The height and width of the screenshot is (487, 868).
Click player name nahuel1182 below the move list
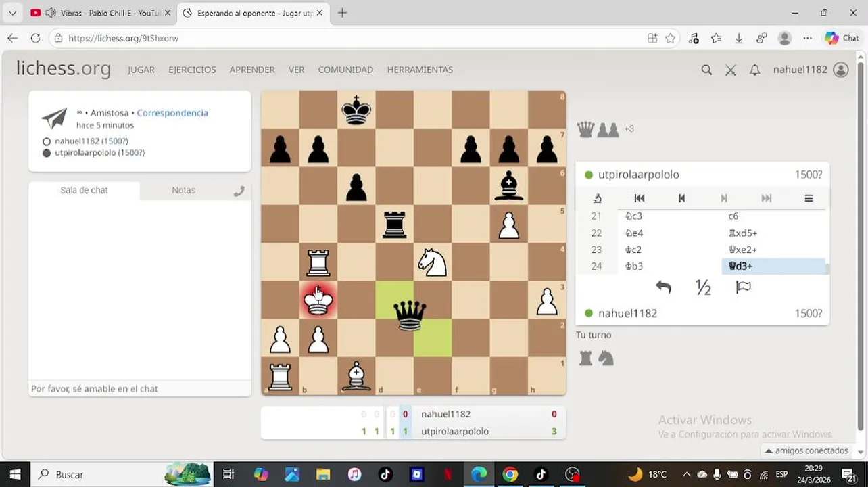click(x=627, y=313)
